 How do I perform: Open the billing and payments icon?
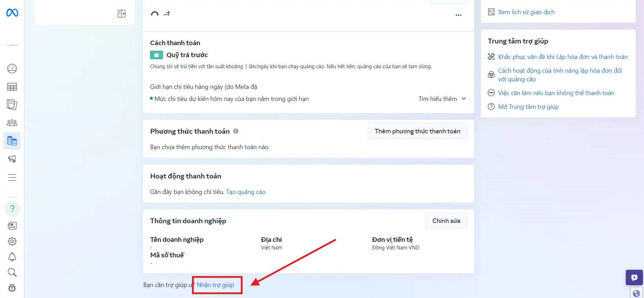[12, 141]
